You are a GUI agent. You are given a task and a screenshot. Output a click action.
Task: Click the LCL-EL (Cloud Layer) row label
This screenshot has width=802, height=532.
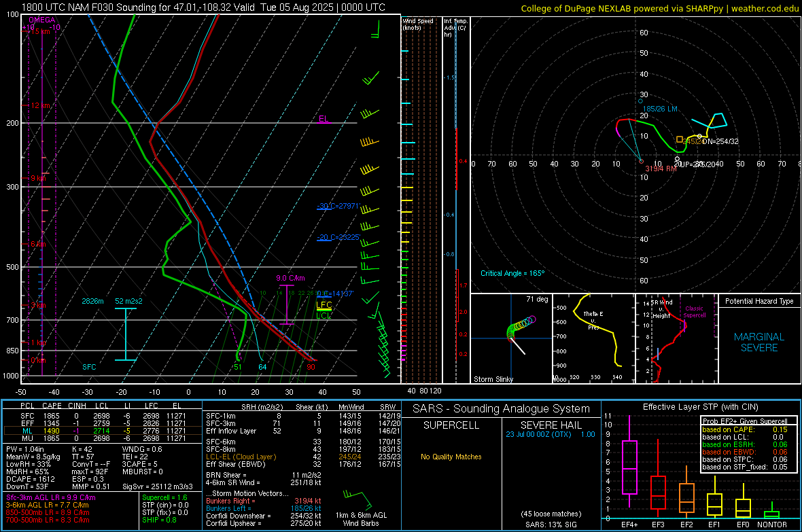(241, 457)
